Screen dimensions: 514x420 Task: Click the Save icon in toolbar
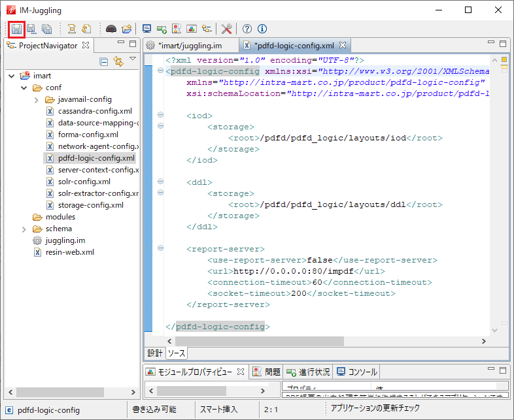[x=16, y=29]
